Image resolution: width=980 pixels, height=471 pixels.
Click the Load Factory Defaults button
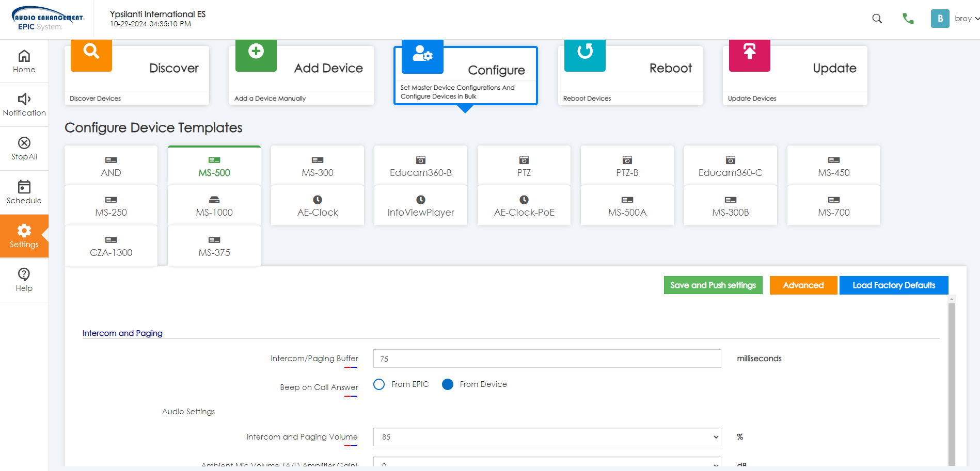(x=893, y=285)
